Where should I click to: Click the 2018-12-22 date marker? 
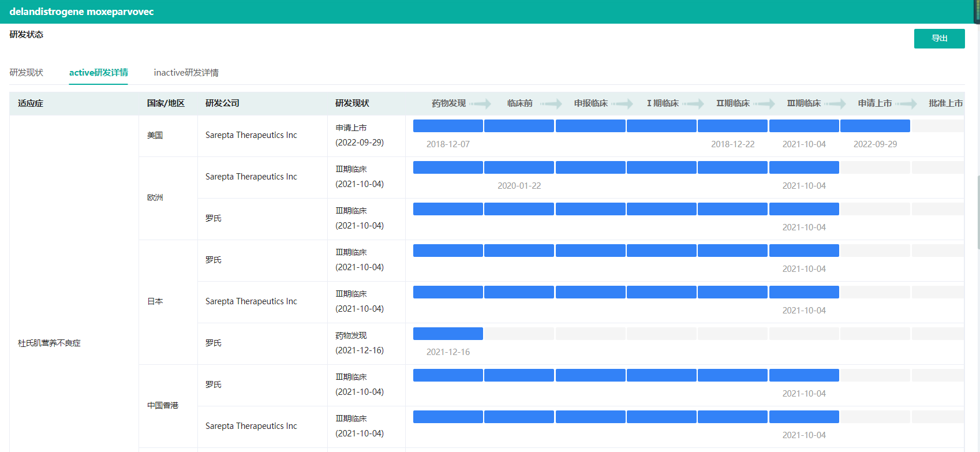732,144
